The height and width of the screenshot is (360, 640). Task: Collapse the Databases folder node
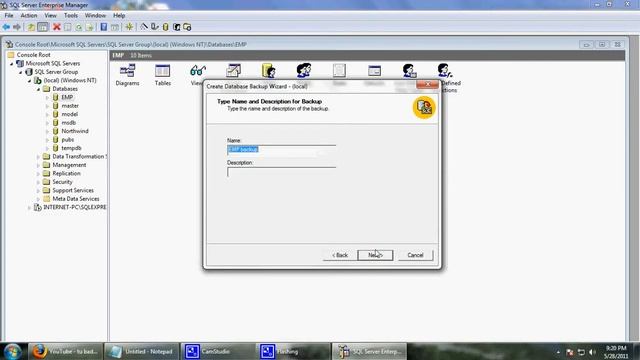tap(38, 89)
